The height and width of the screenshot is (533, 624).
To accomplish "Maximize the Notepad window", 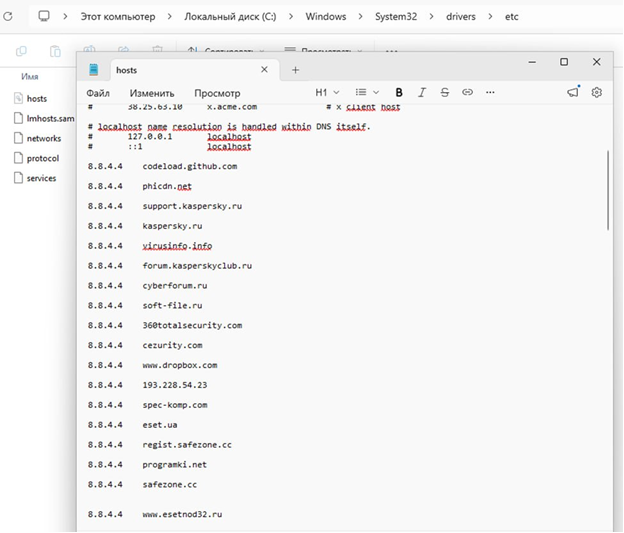I will [x=564, y=62].
